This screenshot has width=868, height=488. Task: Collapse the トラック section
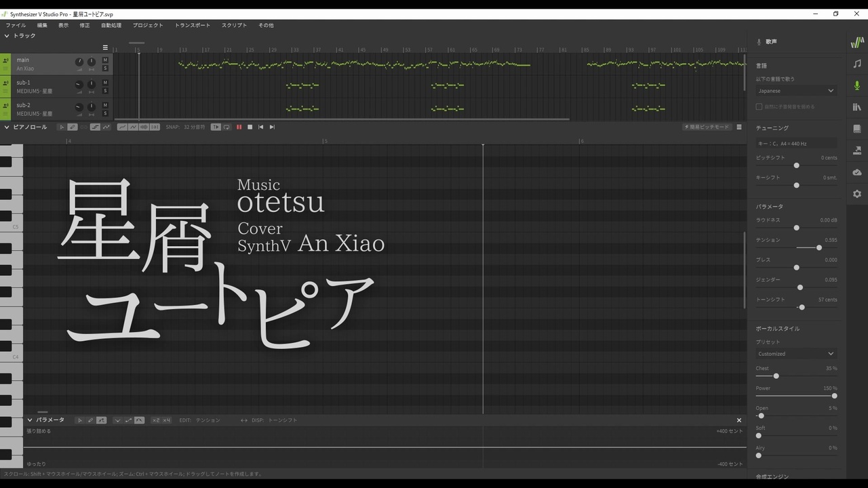coord(7,36)
